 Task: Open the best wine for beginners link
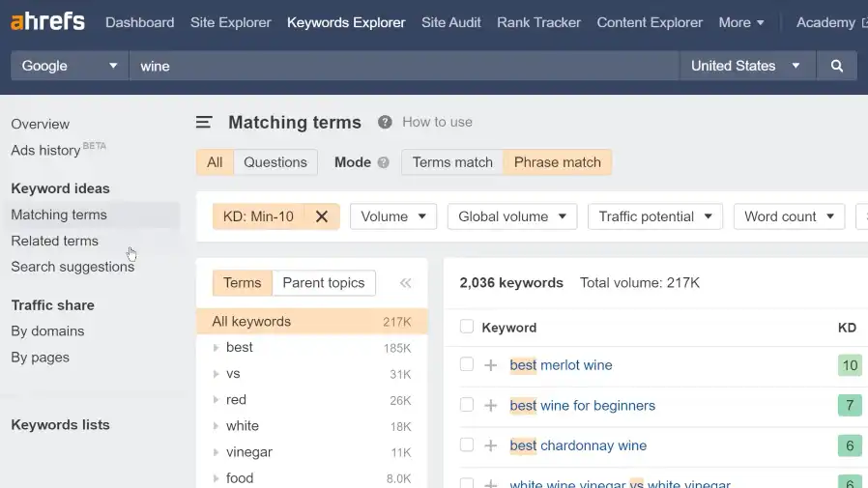pos(582,406)
